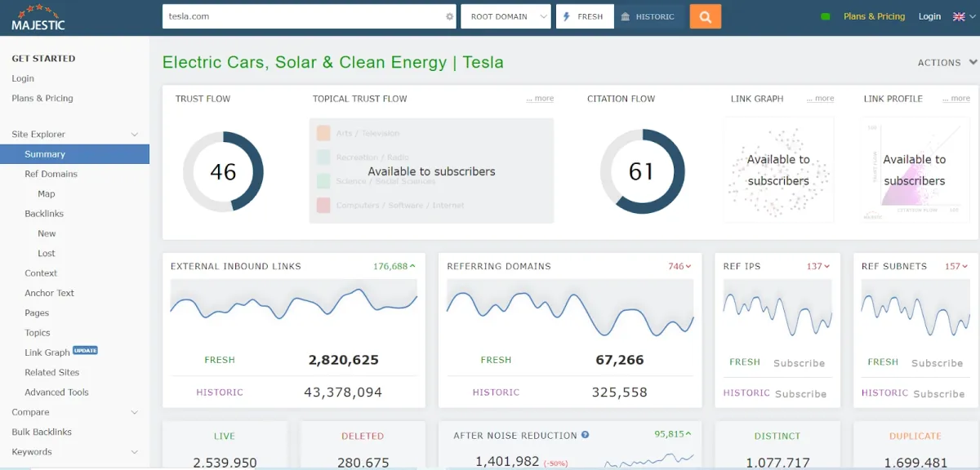Screen dimensions: 980x470
Task: Select the Historic index toggle
Action: pyautogui.click(x=648, y=16)
